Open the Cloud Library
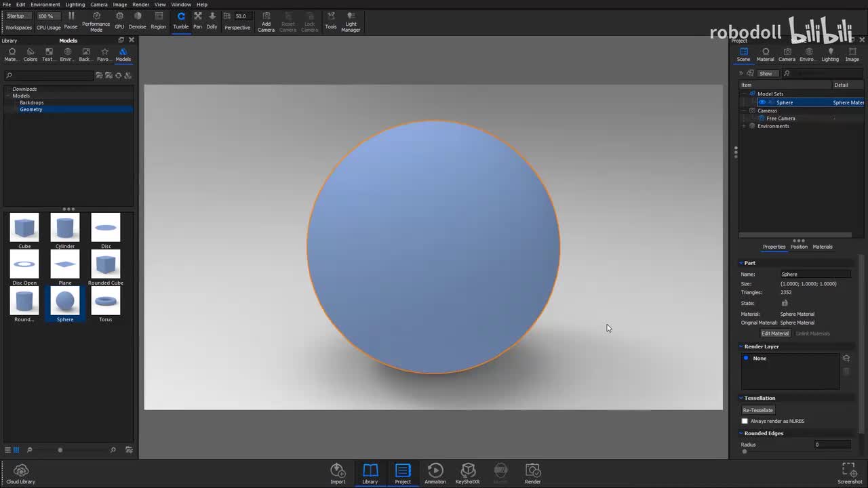Image resolution: width=868 pixels, height=488 pixels. coord(20,474)
